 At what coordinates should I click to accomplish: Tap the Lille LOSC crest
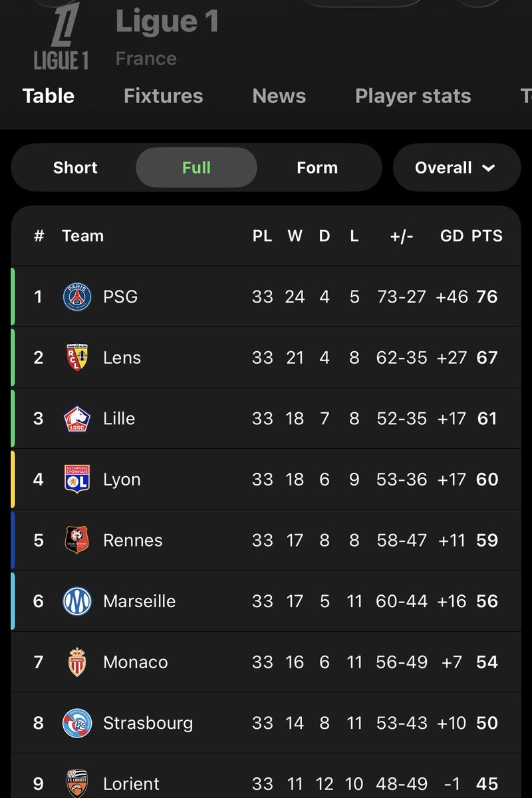[77, 418]
